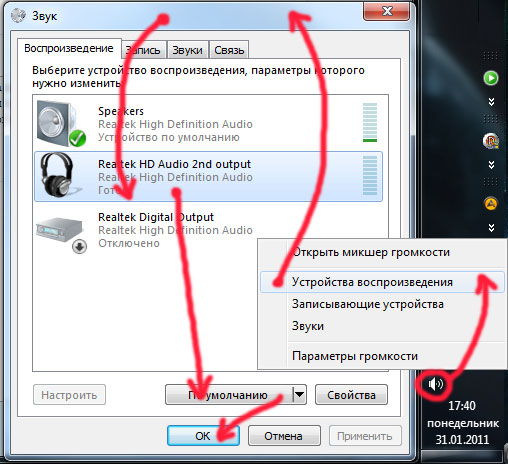Viewport: 508px width, 464px height.
Task: Click the 2nd output volume level meter
Action: click(370, 175)
